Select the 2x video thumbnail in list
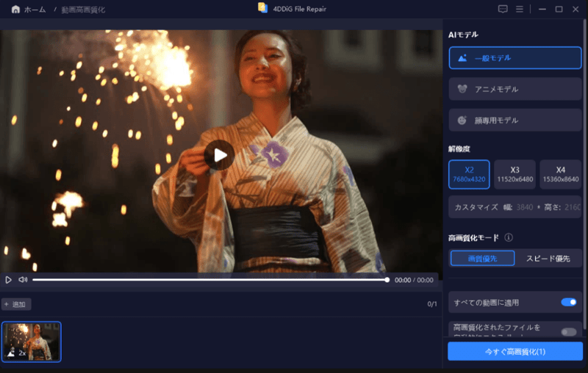Viewport: 588px width, 373px height. tap(31, 341)
